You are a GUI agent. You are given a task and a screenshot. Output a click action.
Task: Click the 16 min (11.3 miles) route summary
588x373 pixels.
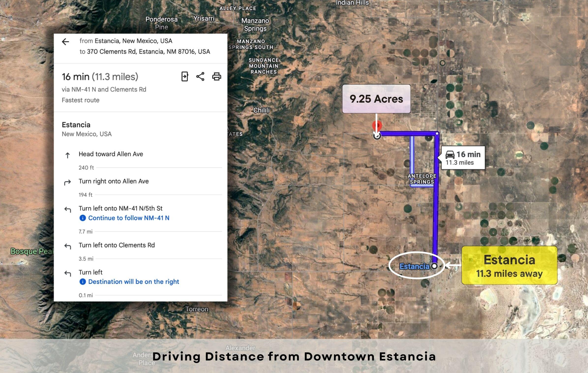point(100,77)
